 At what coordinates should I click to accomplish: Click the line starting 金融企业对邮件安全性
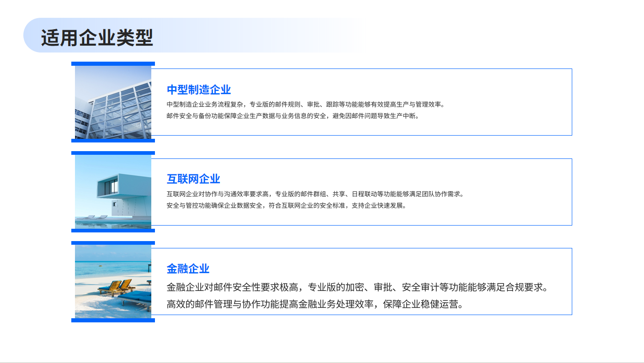[357, 287]
